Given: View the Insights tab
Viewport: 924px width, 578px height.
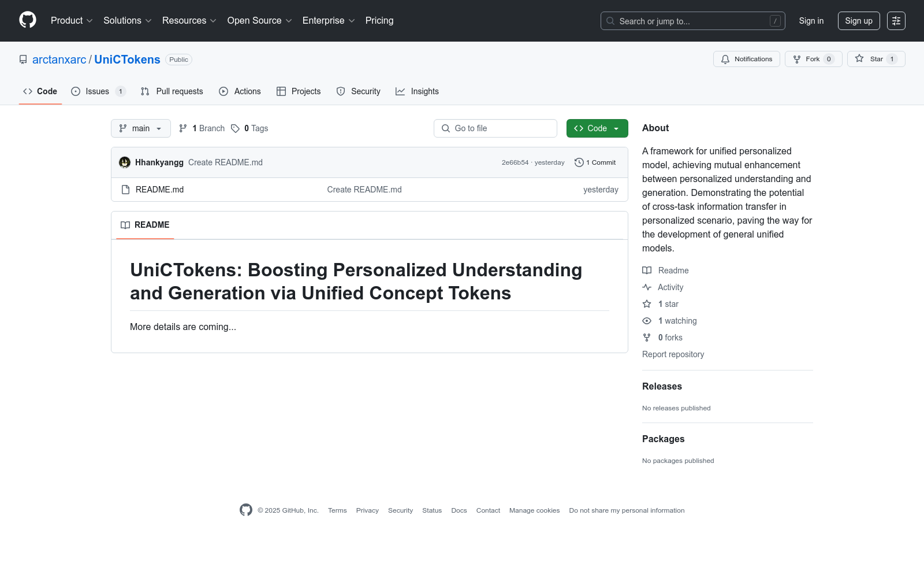Looking at the screenshot, I should click(417, 91).
